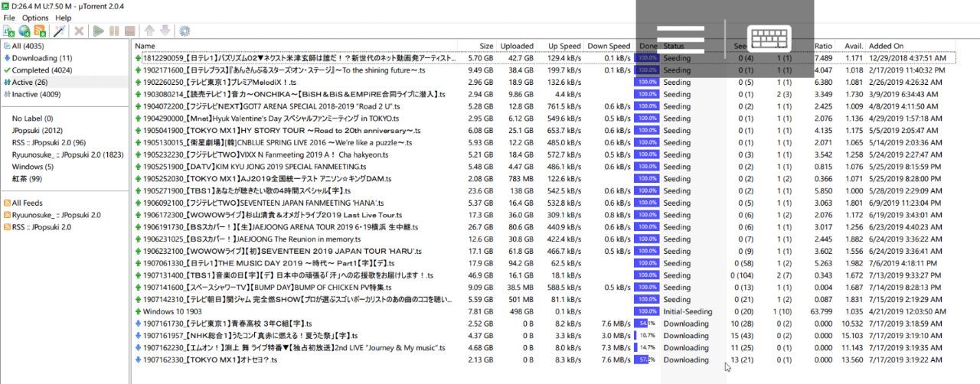Click blue down-arrow icon of オトセヨ row
This screenshot has height=384, width=980.
pyautogui.click(x=138, y=360)
